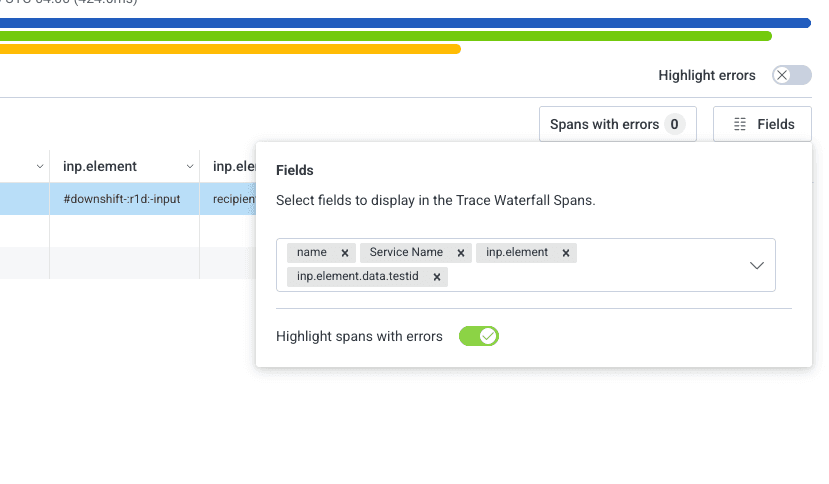829x484 pixels.
Task: Open the leftmost column header chevron
Action: point(40,166)
